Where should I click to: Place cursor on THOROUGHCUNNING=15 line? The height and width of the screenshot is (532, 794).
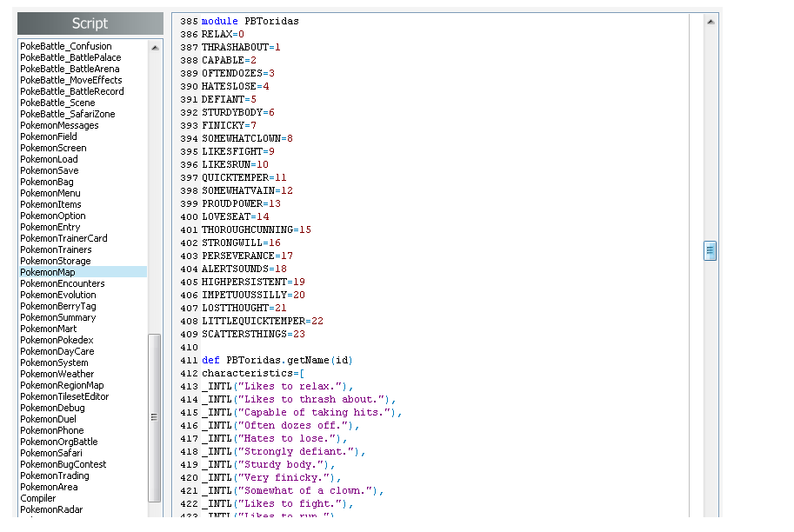click(257, 229)
